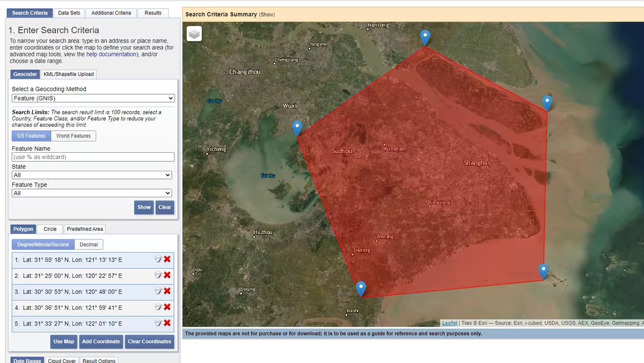Image resolution: width=644 pixels, height=363 pixels.
Task: Select the marker at the polygon's southeast corner
Action: pyautogui.click(x=544, y=271)
